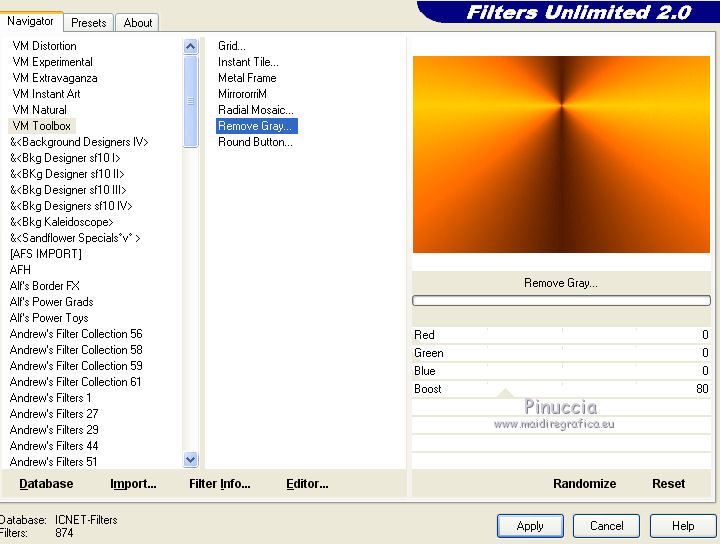Click the Cancel button
The image size is (720, 544).
click(607, 526)
